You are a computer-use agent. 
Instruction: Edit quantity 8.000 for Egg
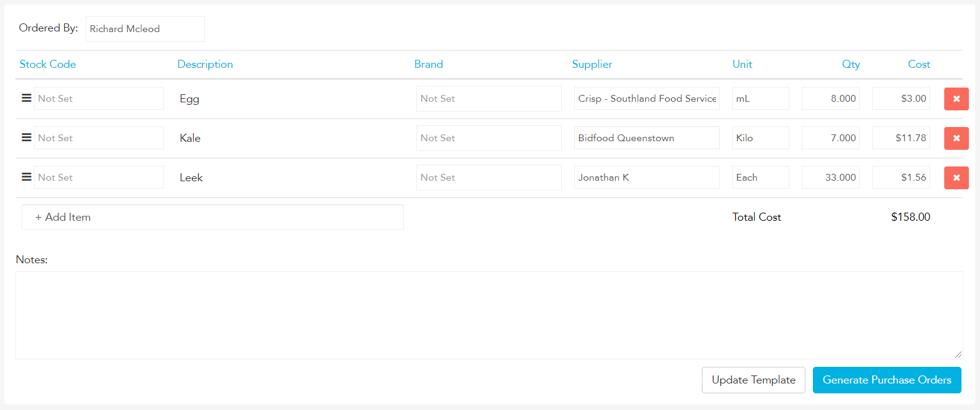click(x=831, y=99)
